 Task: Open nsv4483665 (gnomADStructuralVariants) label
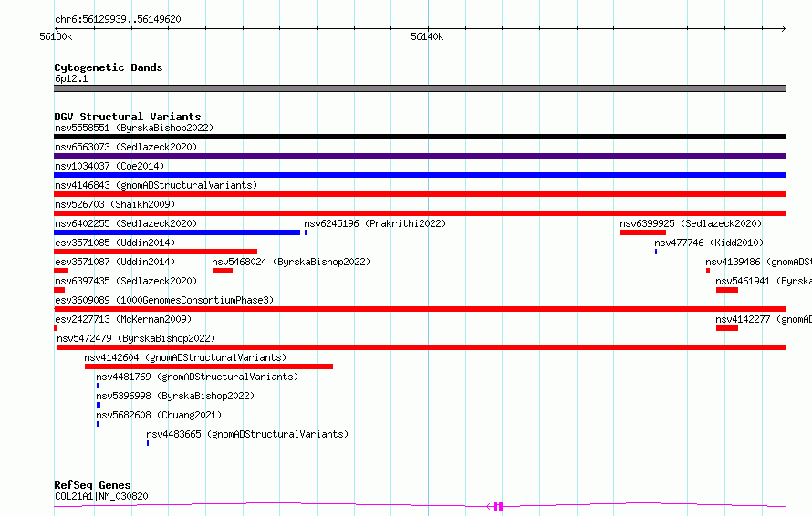[247, 434]
